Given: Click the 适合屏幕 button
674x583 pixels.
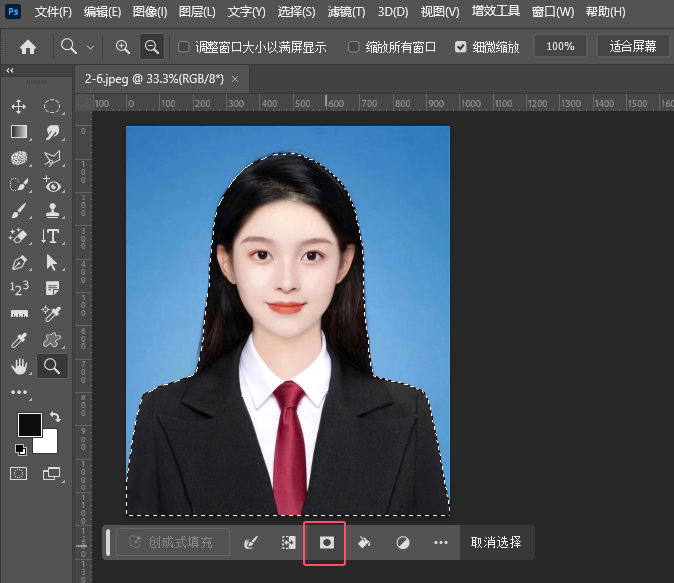Looking at the screenshot, I should 632,47.
